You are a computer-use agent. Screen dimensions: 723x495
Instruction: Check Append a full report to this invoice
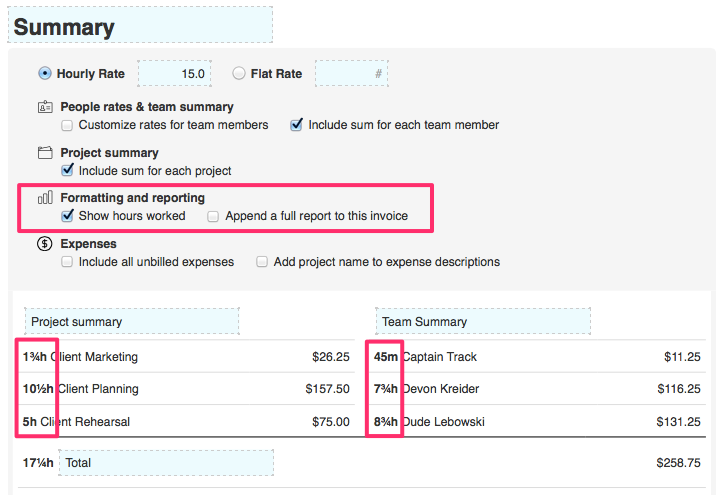(213, 216)
